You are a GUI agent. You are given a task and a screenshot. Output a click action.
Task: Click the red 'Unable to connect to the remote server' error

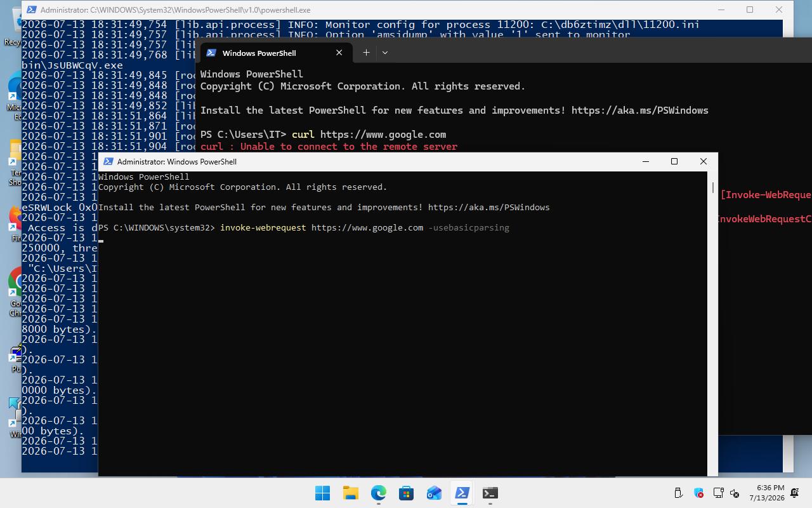(x=348, y=146)
